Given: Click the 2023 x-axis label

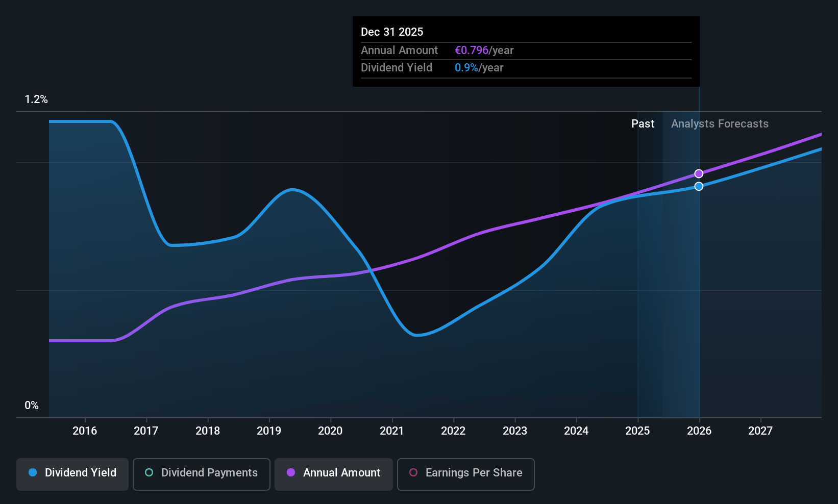Looking at the screenshot, I should coord(515,431).
